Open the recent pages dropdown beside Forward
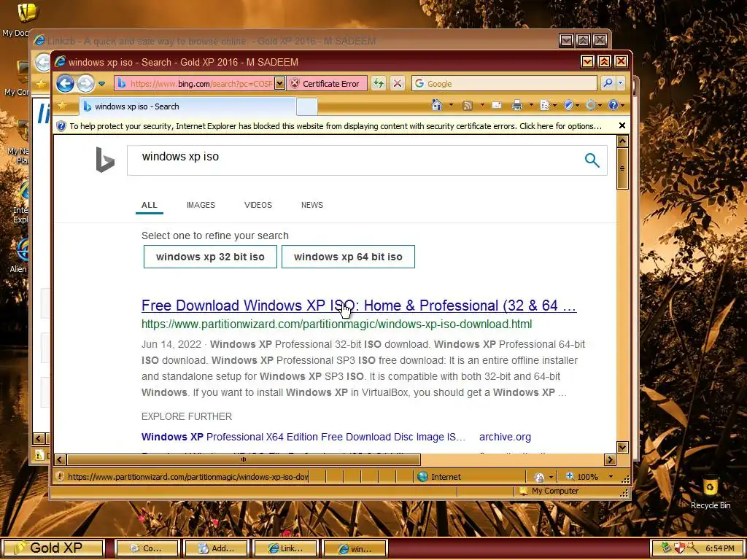 click(101, 84)
